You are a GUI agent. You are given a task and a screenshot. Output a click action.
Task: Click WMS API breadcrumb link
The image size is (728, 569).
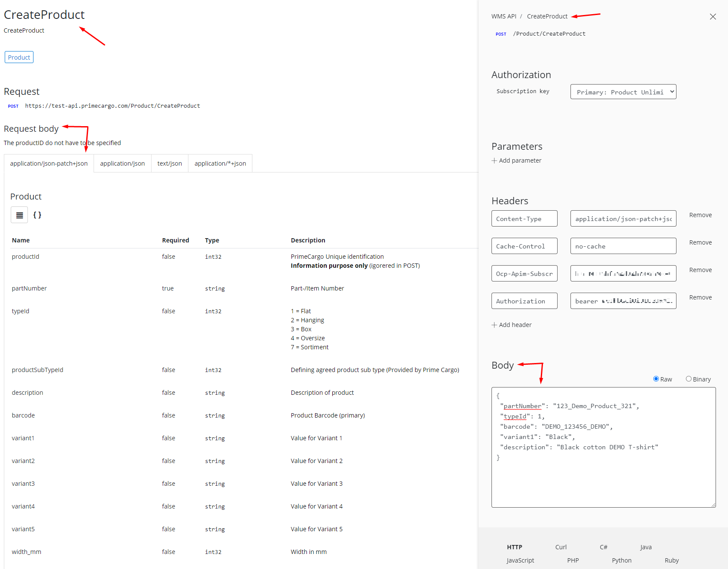[x=504, y=16]
